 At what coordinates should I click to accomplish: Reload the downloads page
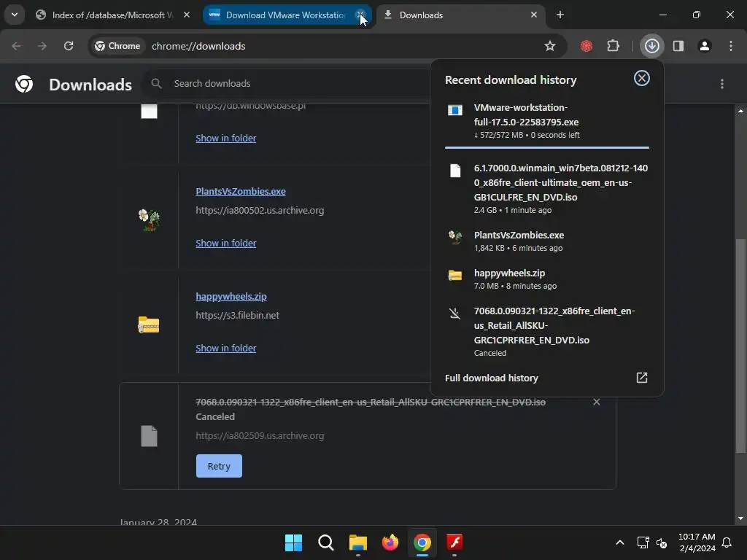pyautogui.click(x=69, y=46)
